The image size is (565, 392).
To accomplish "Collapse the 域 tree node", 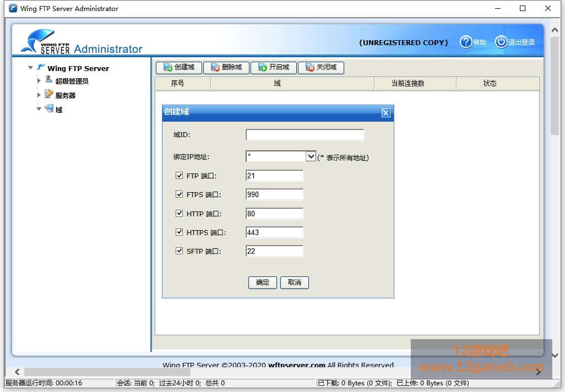I will click(39, 109).
